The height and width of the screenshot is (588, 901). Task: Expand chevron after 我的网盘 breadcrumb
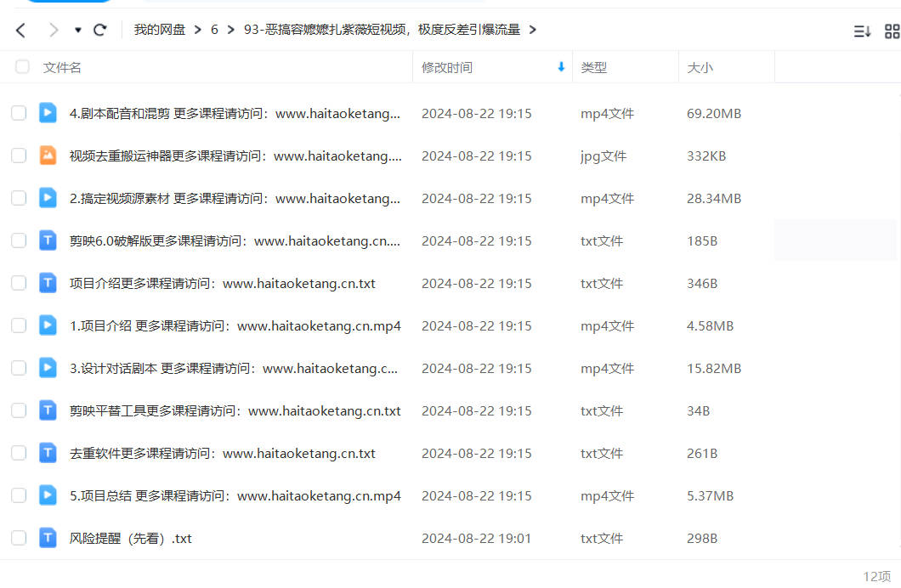[x=198, y=30]
